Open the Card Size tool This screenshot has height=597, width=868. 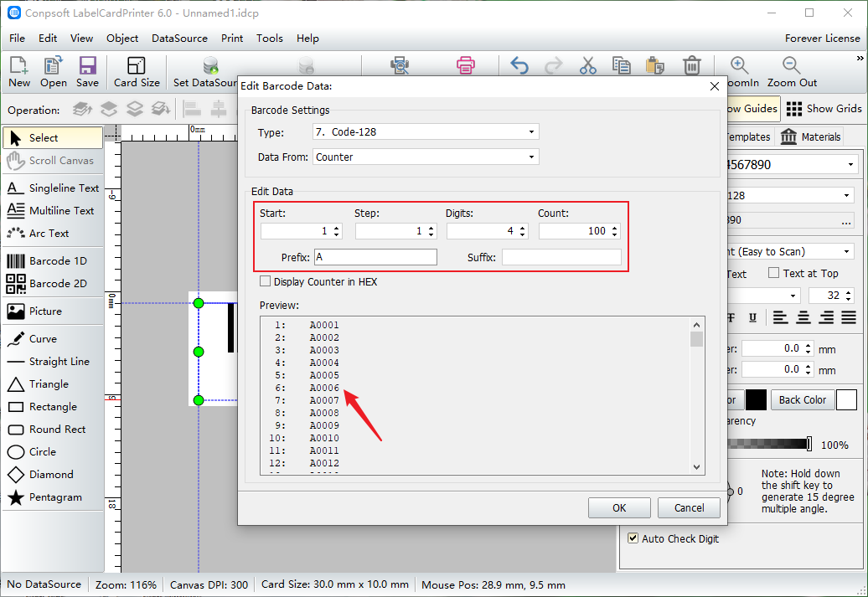click(x=137, y=72)
